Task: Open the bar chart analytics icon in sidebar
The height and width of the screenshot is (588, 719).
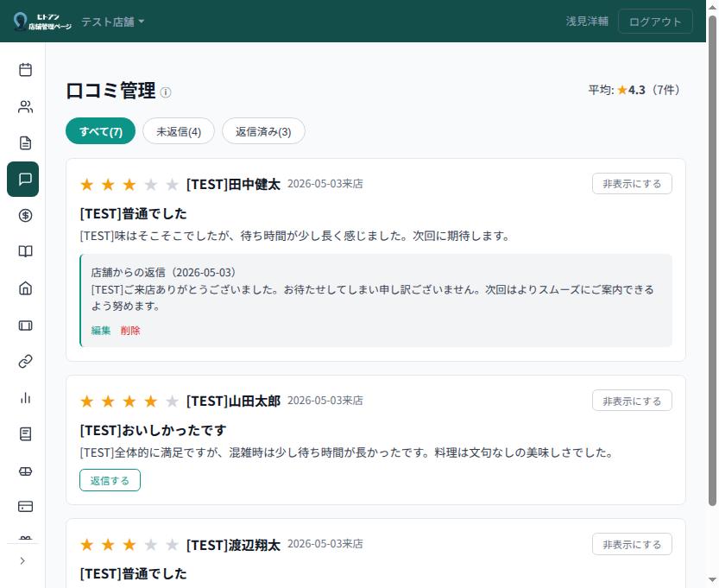Action: 25,398
